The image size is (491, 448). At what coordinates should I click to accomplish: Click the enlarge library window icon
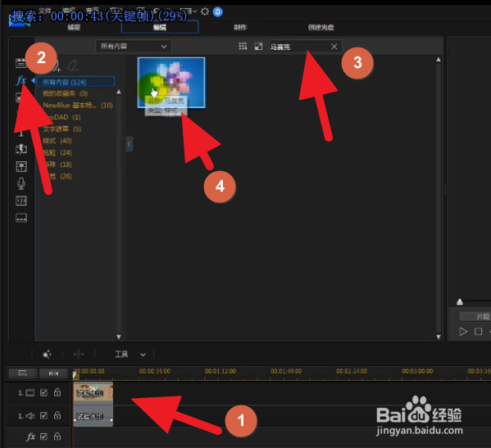(x=258, y=47)
